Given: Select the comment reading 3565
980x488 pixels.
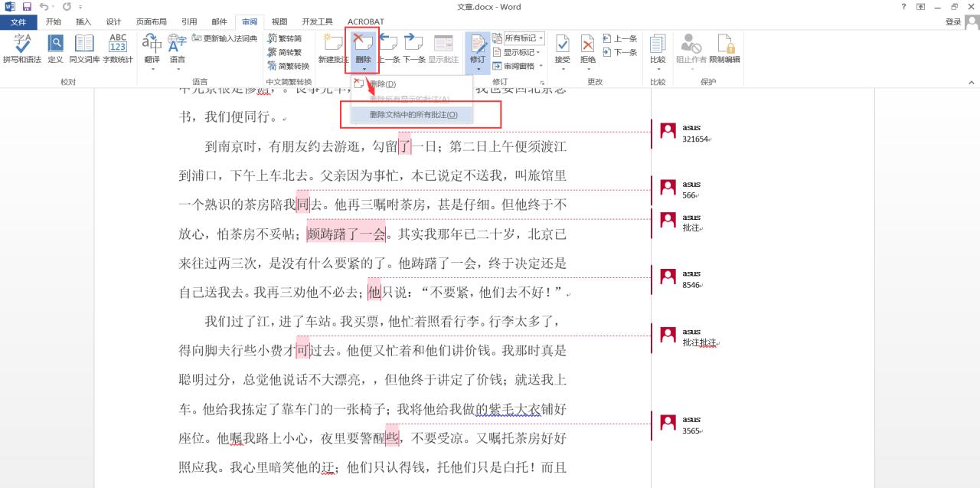Looking at the screenshot, I should [x=691, y=431].
